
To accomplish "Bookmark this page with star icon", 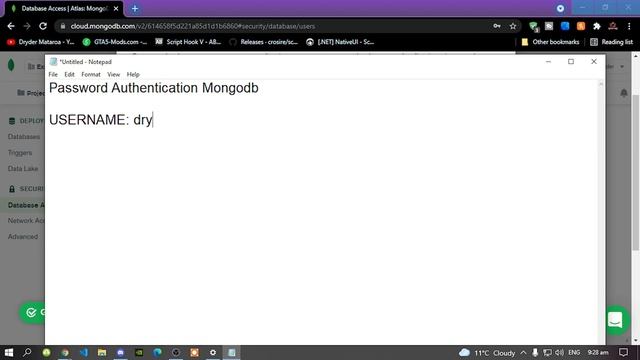I will (x=513, y=26).
